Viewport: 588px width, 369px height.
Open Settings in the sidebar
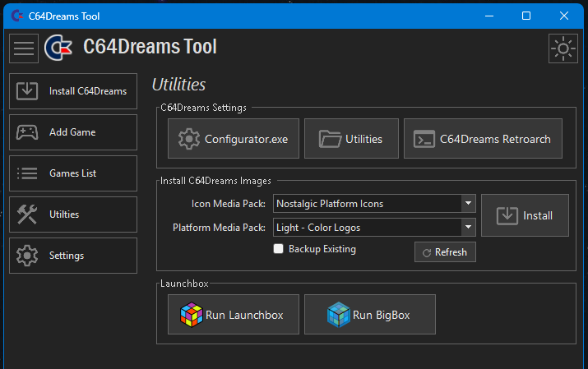(73, 256)
